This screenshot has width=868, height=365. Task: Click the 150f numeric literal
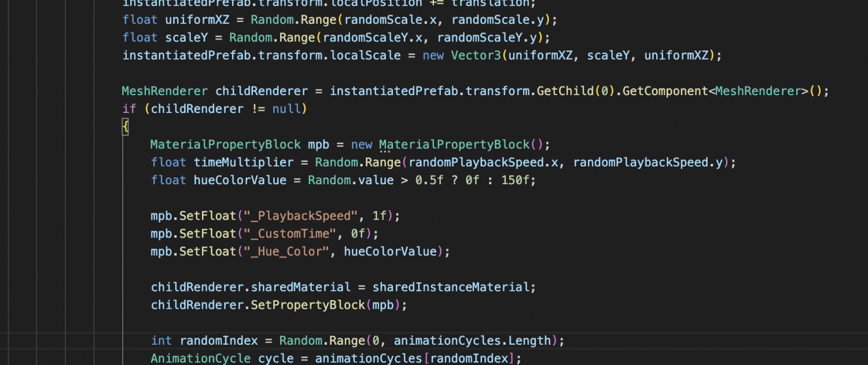(514, 180)
